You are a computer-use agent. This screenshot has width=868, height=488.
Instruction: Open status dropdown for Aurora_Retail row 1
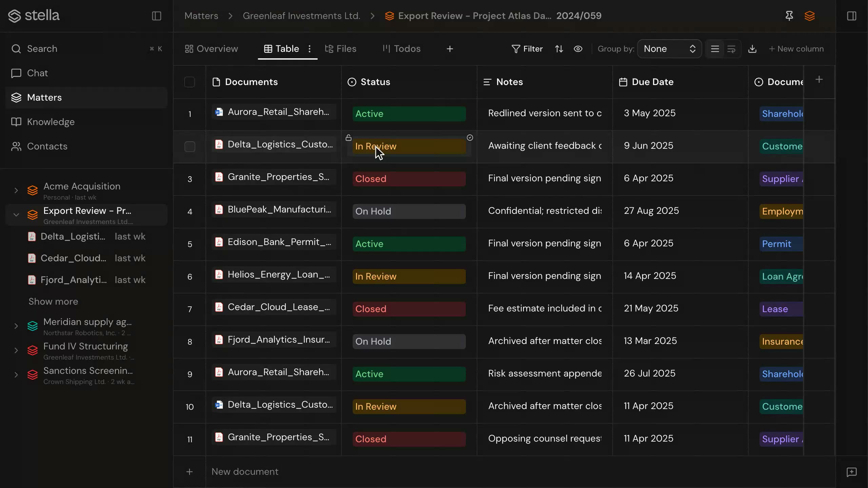409,114
